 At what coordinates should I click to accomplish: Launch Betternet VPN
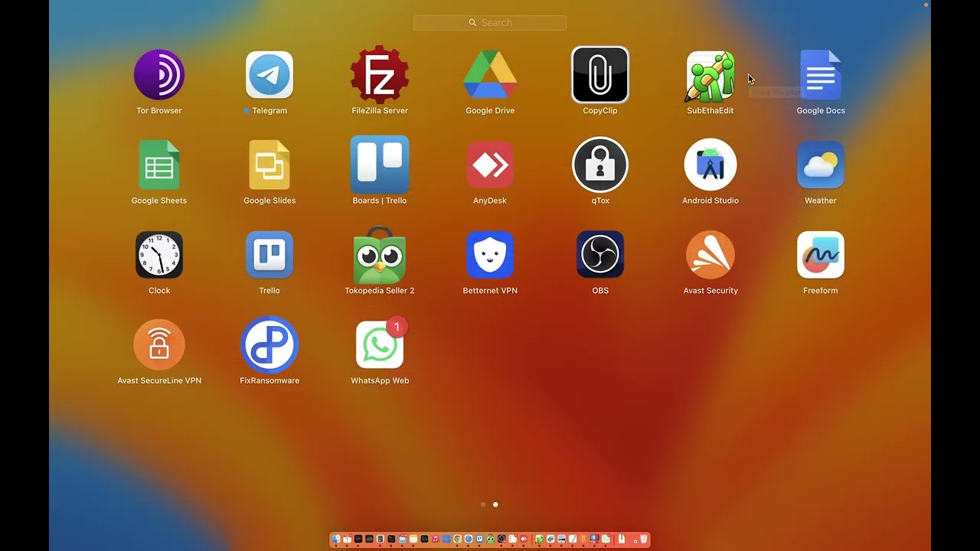pos(490,255)
